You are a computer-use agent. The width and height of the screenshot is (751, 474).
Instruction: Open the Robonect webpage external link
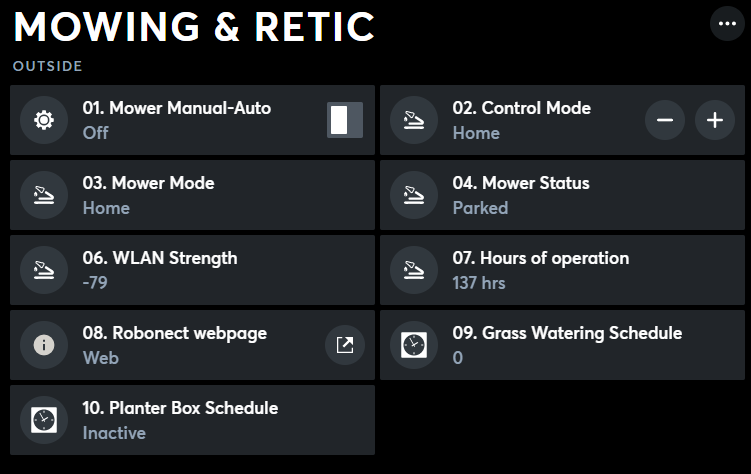[x=344, y=345]
